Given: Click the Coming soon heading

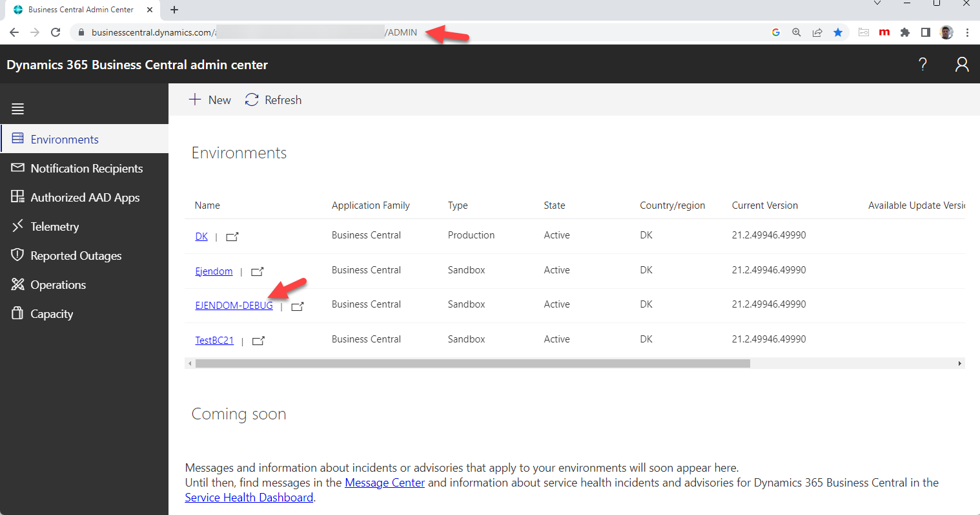Looking at the screenshot, I should click(x=238, y=414).
